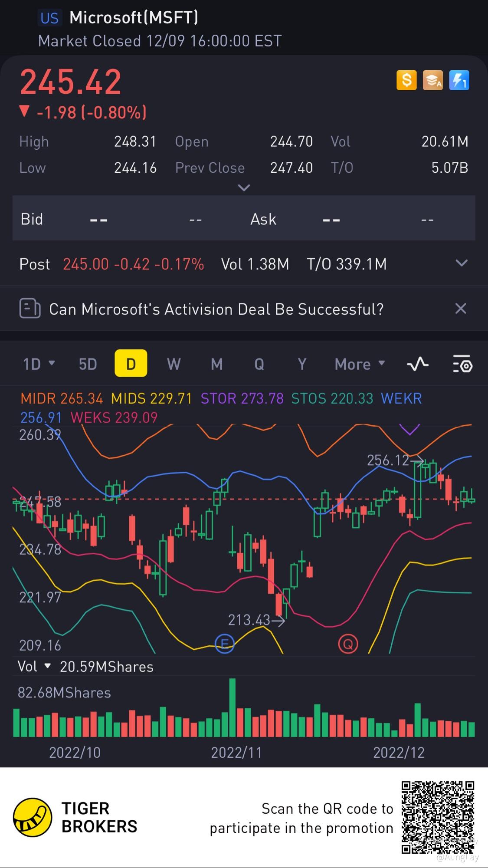
Task: Open the 1D timeframe dropdown
Action: click(39, 364)
